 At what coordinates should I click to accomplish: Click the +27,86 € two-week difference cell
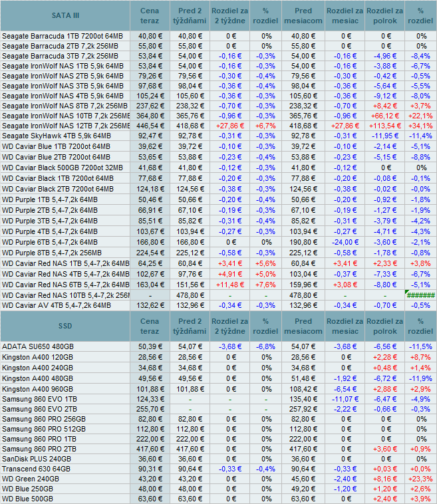click(230, 126)
